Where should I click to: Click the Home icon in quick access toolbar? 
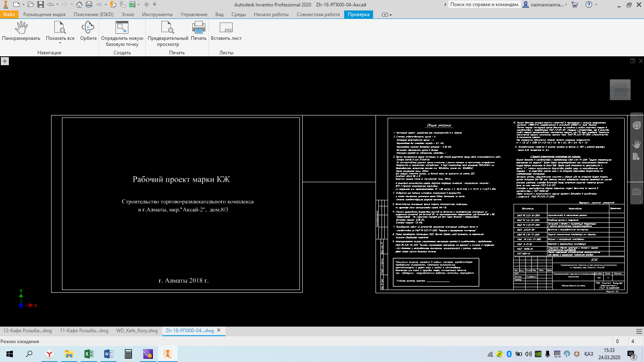point(79,4)
